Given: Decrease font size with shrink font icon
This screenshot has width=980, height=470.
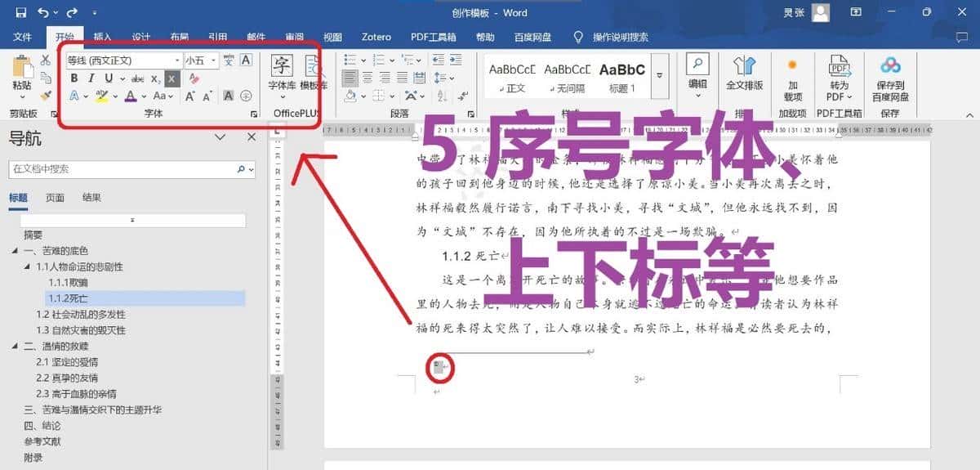Looking at the screenshot, I should tap(205, 96).
